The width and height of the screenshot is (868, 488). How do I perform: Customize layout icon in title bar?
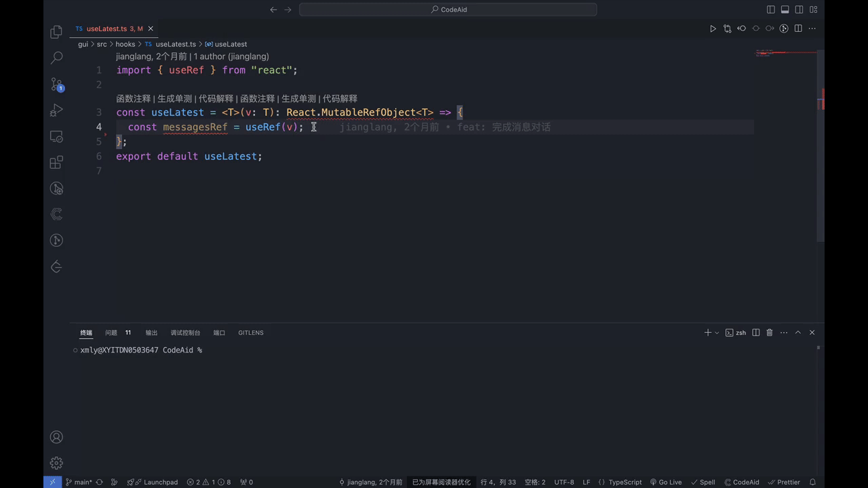tap(813, 9)
